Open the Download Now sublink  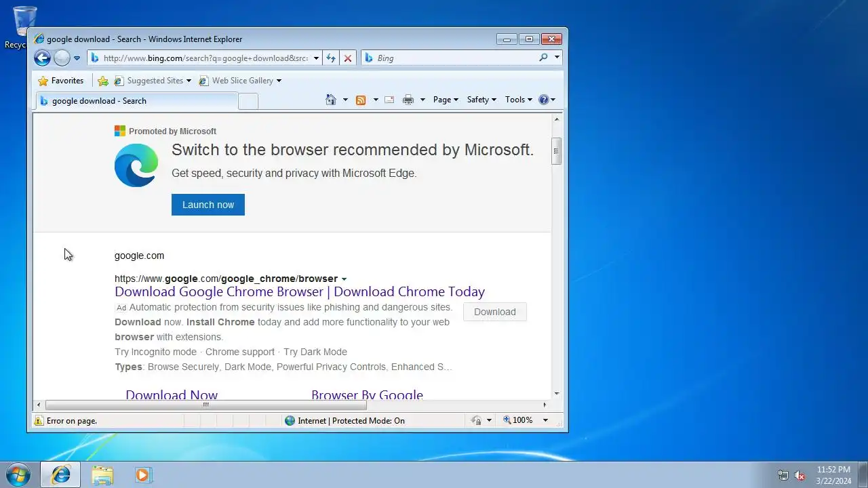pyautogui.click(x=172, y=394)
